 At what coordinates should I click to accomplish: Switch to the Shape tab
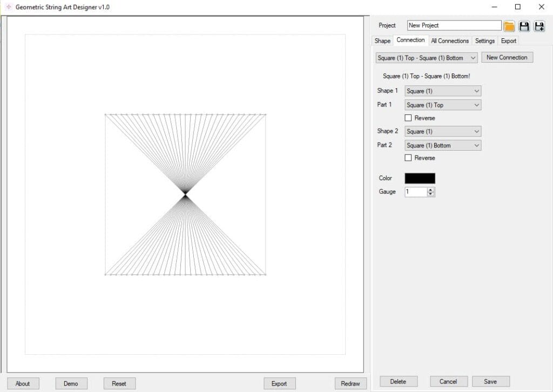point(382,41)
